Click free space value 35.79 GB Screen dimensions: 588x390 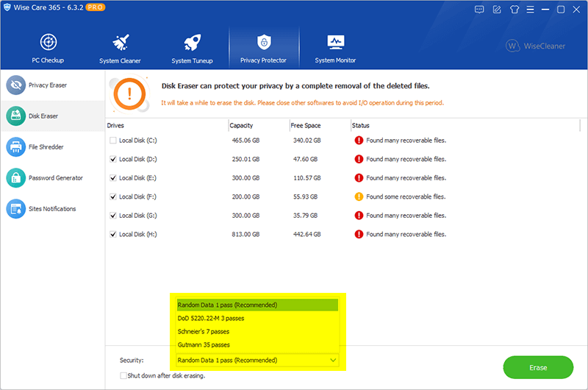pyautogui.click(x=305, y=216)
